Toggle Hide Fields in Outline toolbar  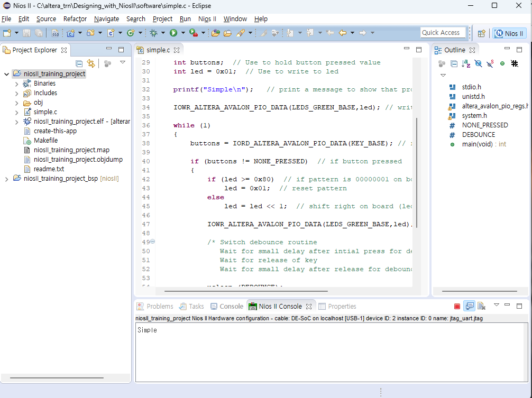point(478,63)
